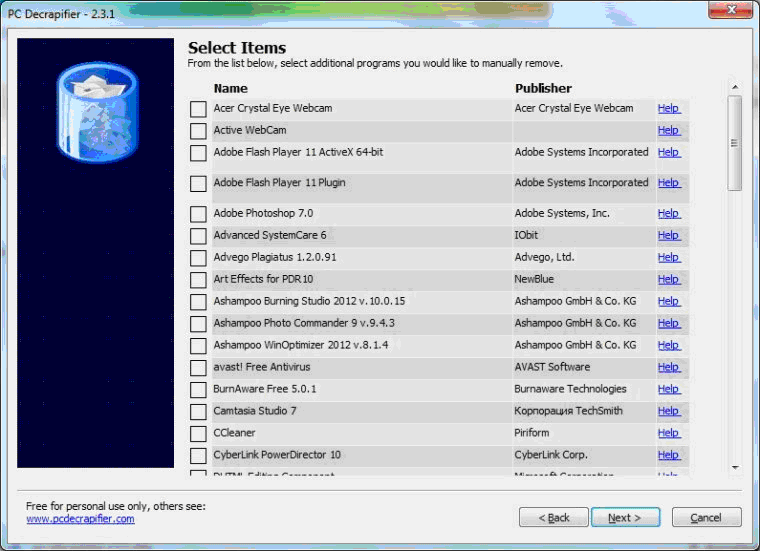
Task: Open Help link for Art Effects for PDR10
Action: [669, 279]
